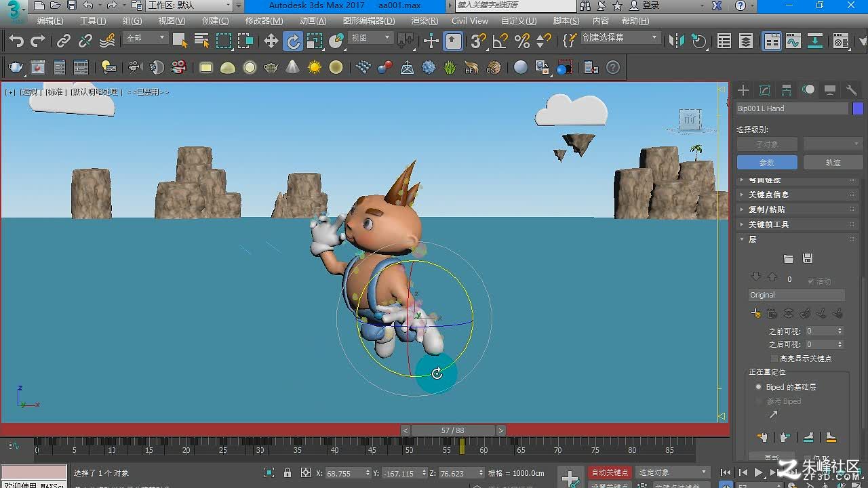Image resolution: width=868 pixels, height=488 pixels.
Task: Open the Curve Editor
Action: (793, 41)
